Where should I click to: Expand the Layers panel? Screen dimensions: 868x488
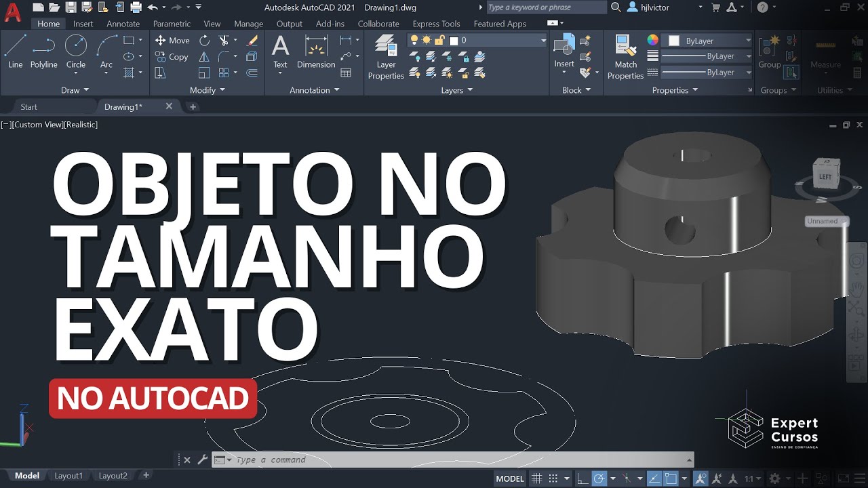(456, 90)
